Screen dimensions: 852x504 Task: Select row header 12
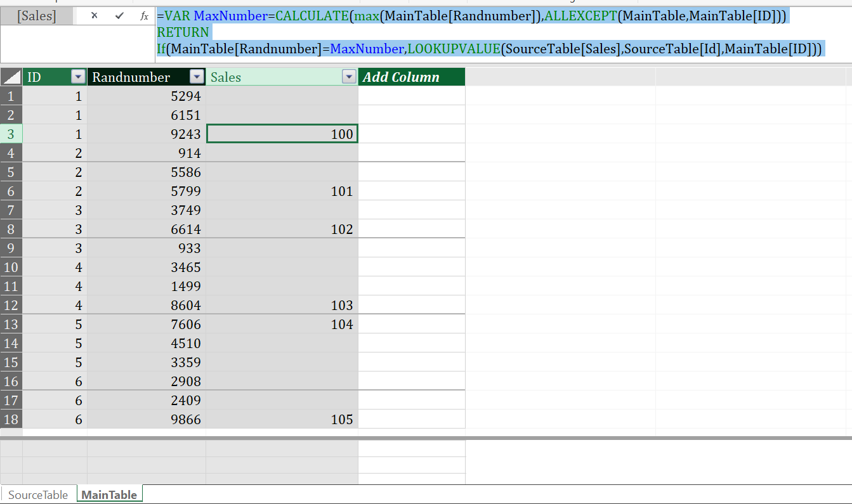pyautogui.click(x=11, y=305)
